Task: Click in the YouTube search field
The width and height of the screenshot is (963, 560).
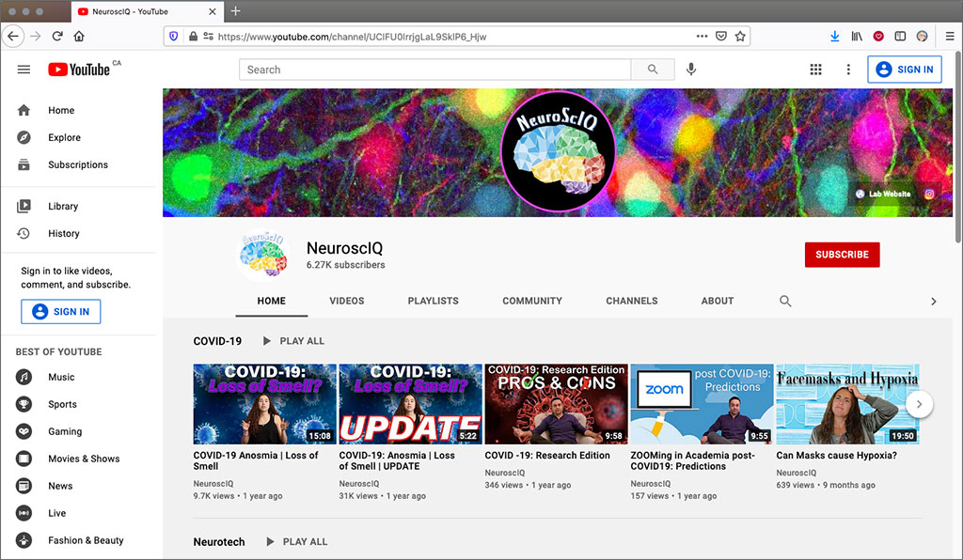Action: tap(434, 70)
